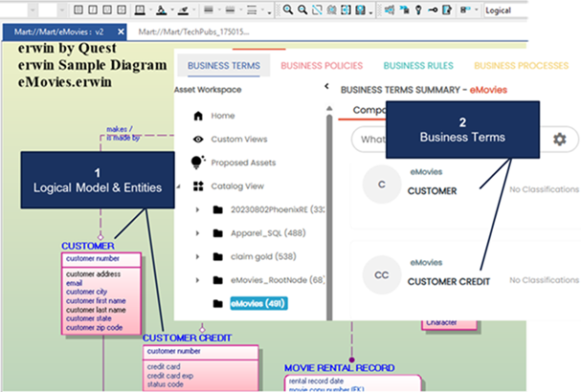This screenshot has height=392, width=581.
Task: Click the Custom Views eye icon
Action: [198, 140]
